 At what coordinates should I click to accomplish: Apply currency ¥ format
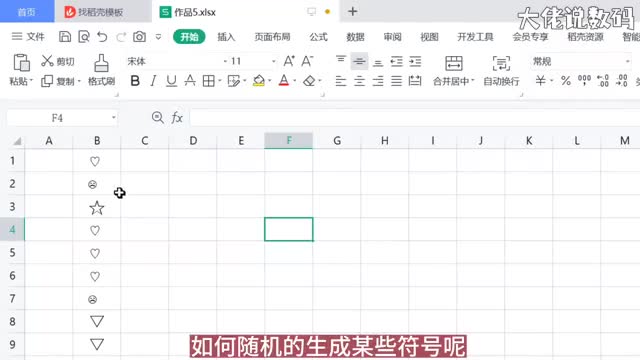tap(540, 81)
